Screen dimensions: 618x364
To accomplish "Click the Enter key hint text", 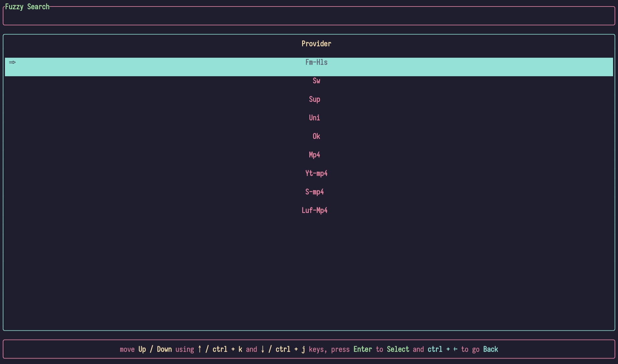I will 362,349.
